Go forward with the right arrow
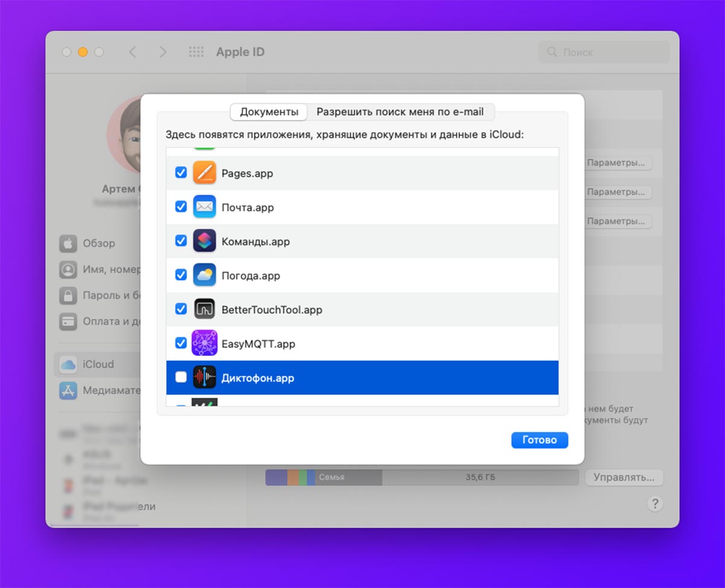Image resolution: width=725 pixels, height=588 pixels. 163,52
